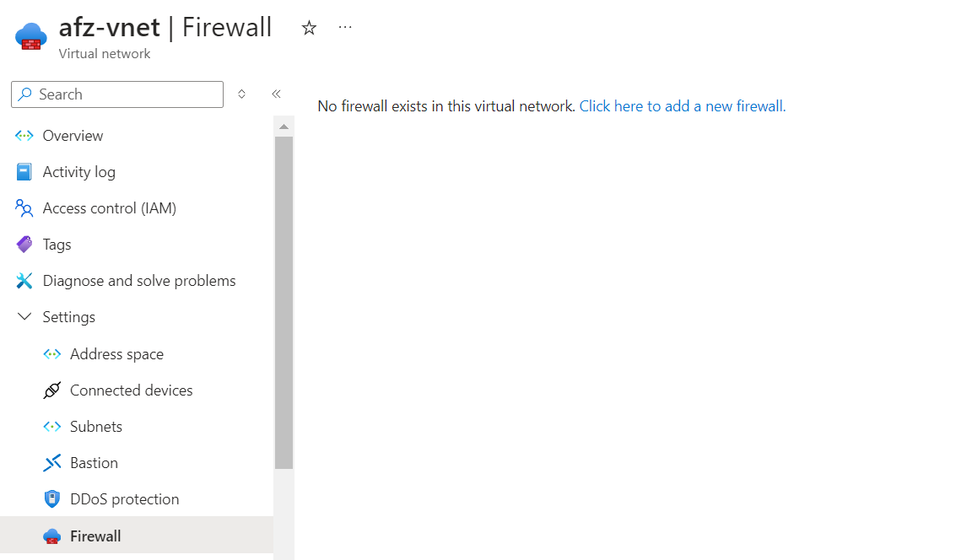967x560 pixels.
Task: Collapse the sidebar menu with double chevron
Action: click(276, 94)
